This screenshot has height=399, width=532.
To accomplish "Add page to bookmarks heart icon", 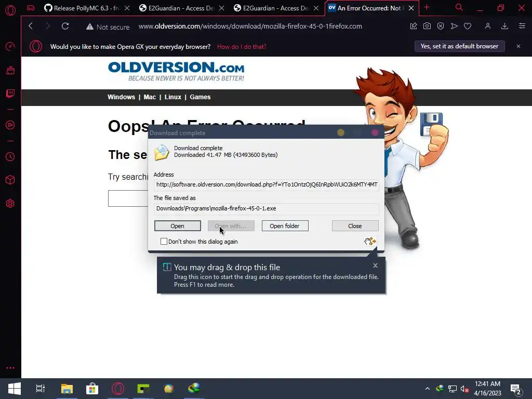I will pyautogui.click(x=468, y=26).
